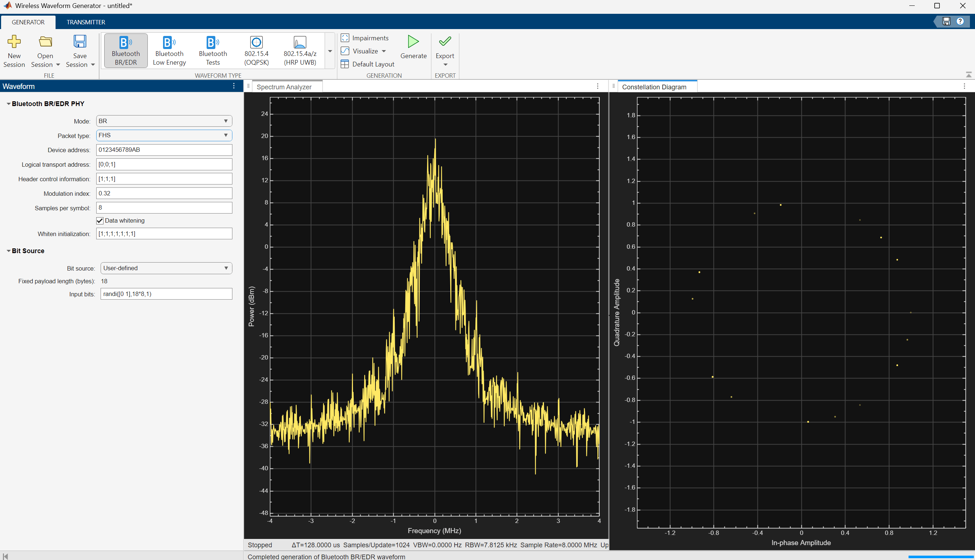Switch to the TRANSMITTER tab
Screen dimensions: 975x560
click(x=86, y=22)
